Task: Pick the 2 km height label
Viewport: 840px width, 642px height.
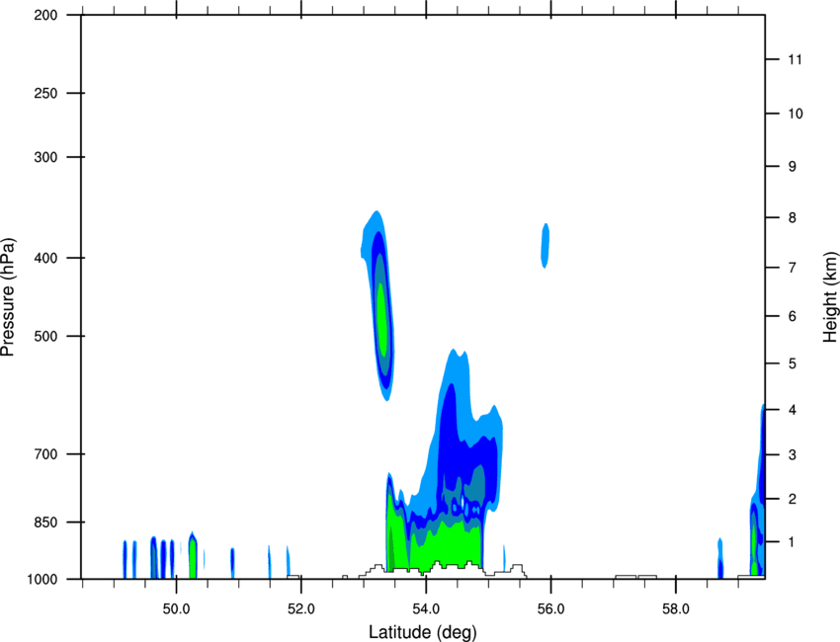Action: coord(793,499)
